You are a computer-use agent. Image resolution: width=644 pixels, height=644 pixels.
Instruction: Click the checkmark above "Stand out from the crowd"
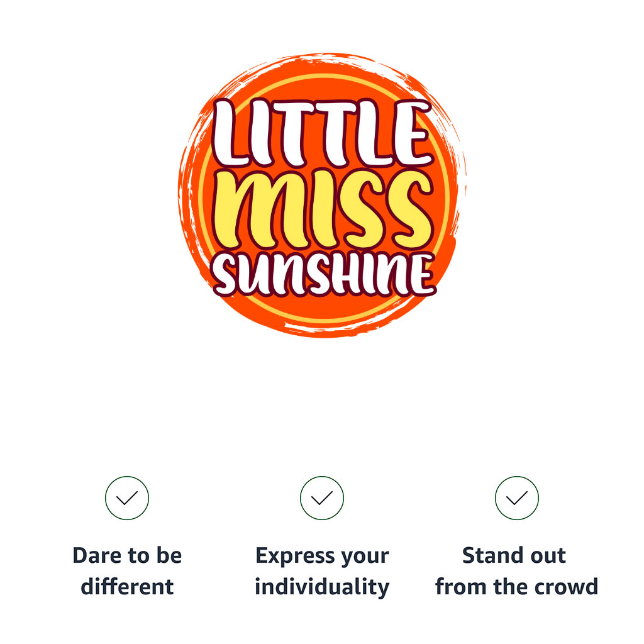pos(517,498)
